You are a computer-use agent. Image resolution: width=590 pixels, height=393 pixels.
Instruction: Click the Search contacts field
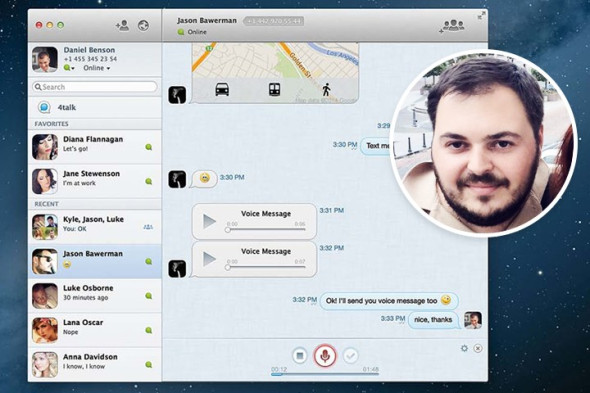click(x=95, y=87)
